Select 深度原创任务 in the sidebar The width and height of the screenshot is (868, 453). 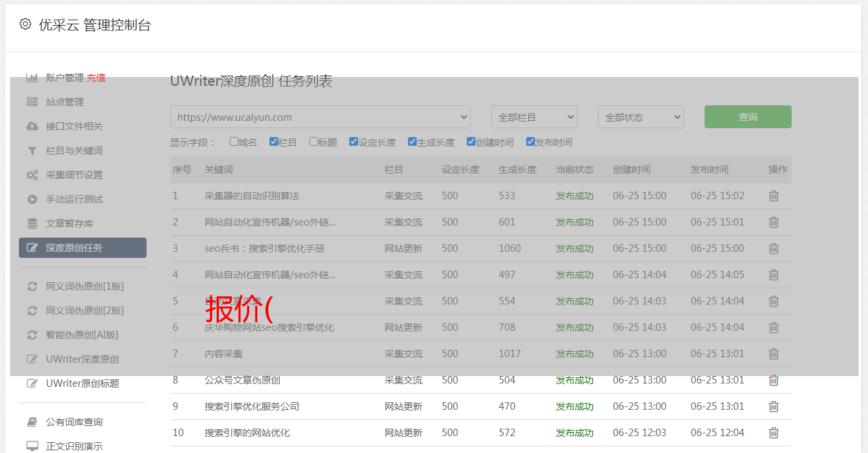coord(82,248)
